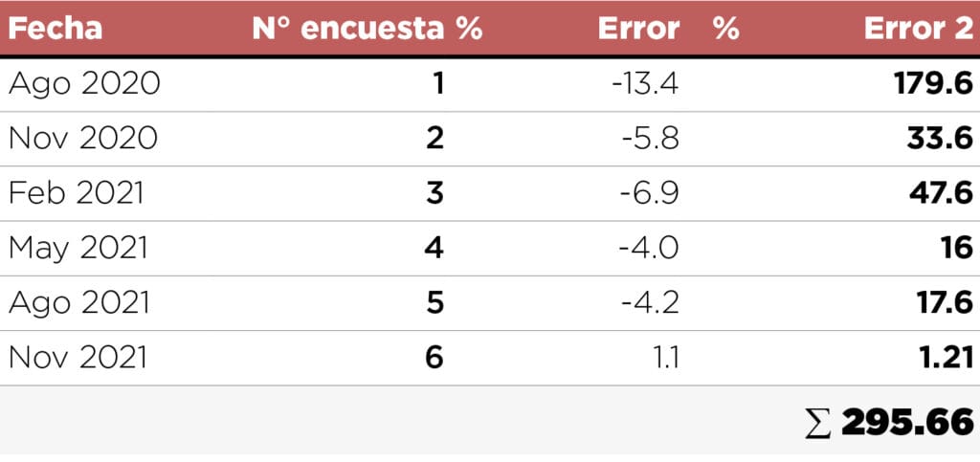Select the -4.0 error cell
980x462 pixels.
pyautogui.click(x=650, y=248)
